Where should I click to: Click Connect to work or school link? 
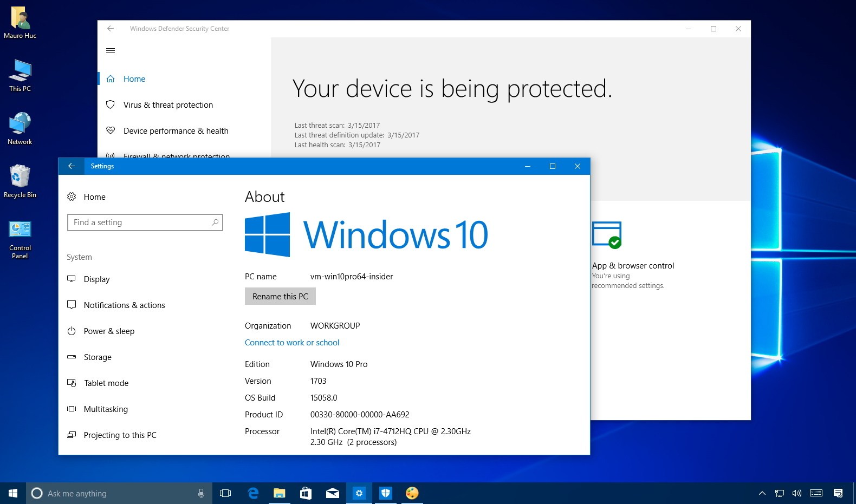292,343
